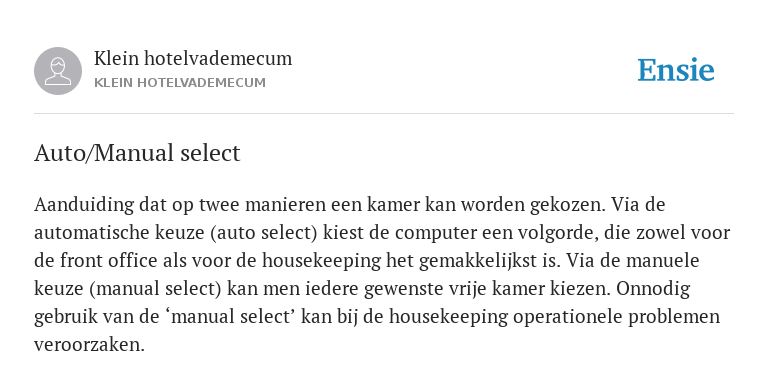Click the Auto/Manual select heading

[137, 153]
